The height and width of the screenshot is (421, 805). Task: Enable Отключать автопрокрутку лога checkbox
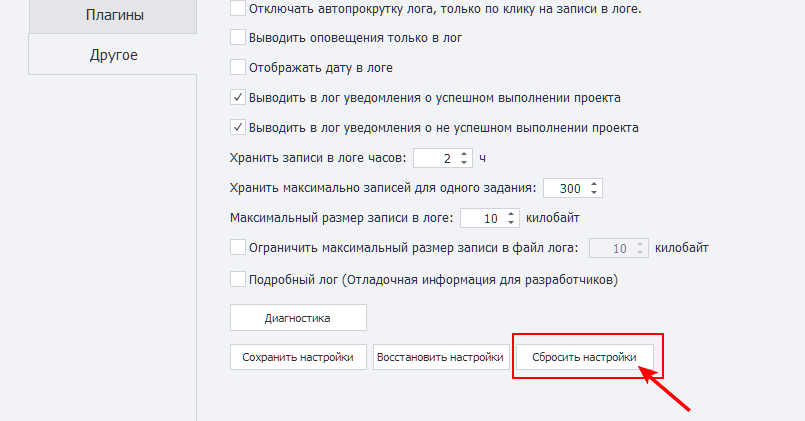238,9
